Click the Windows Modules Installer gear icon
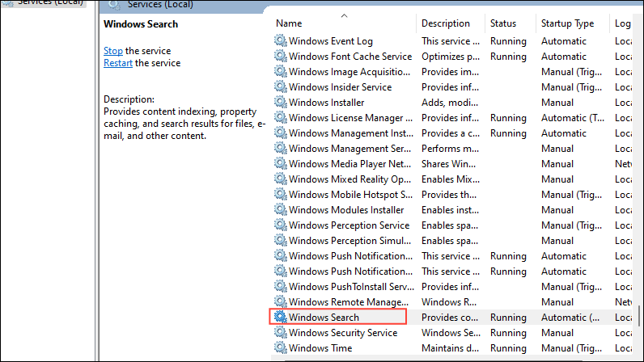The image size is (644, 362). 281,209
